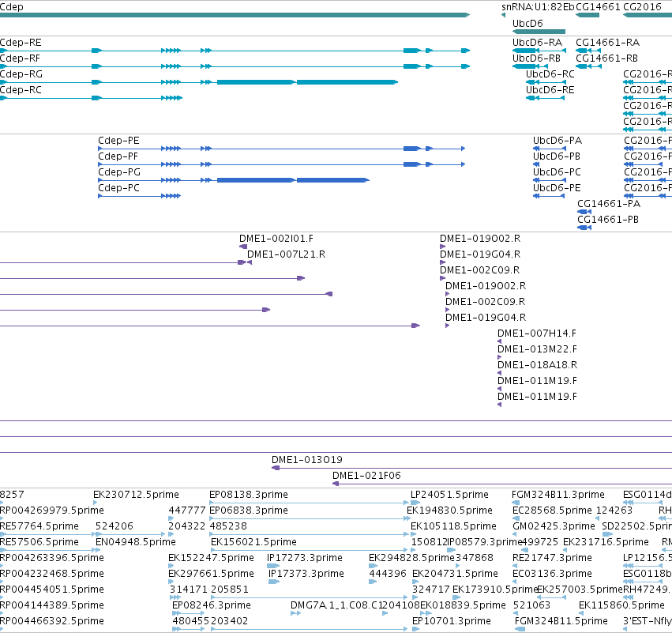
Task: Open the UbcD6-PB protein feature
Action: [557, 156]
